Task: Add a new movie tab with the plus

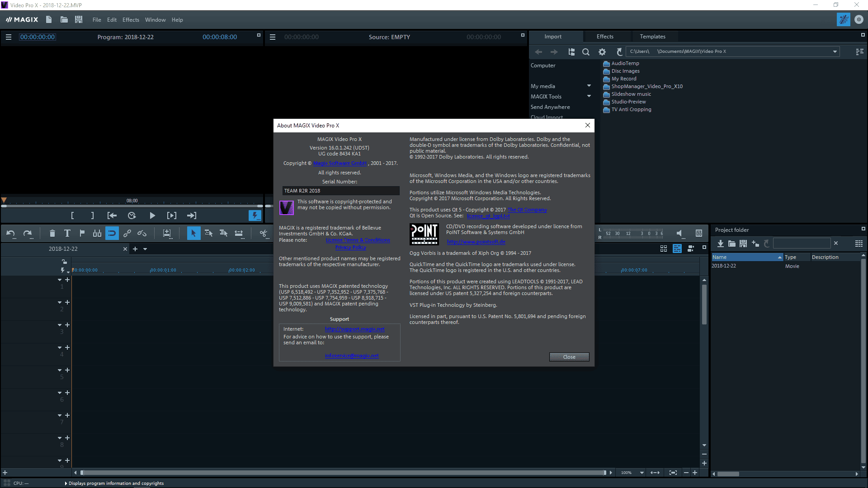Action: coord(135,249)
